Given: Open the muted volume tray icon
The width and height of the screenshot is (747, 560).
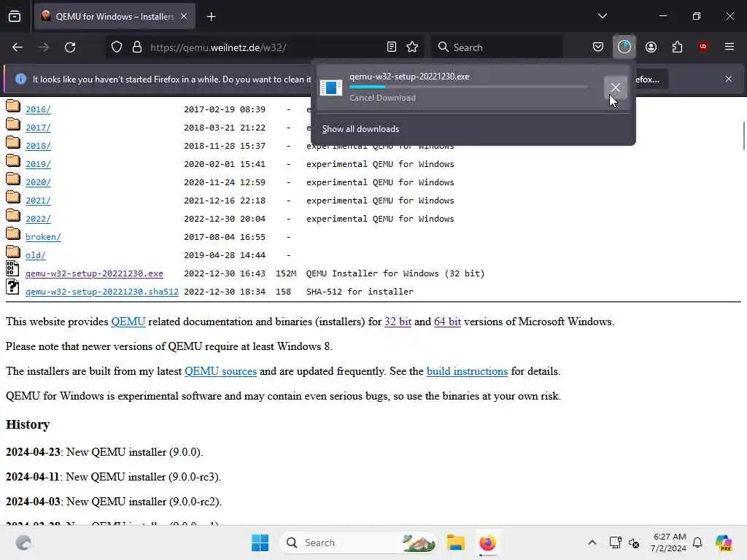Looking at the screenshot, I should pyautogui.click(x=634, y=542).
